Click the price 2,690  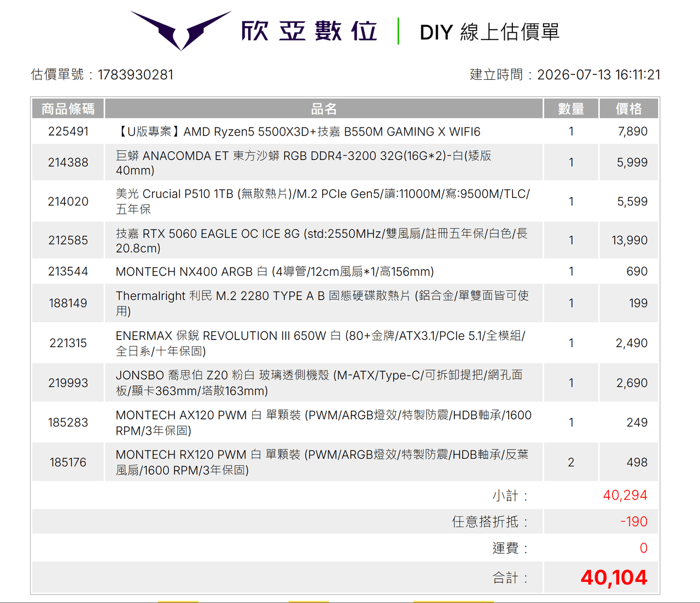tap(632, 383)
